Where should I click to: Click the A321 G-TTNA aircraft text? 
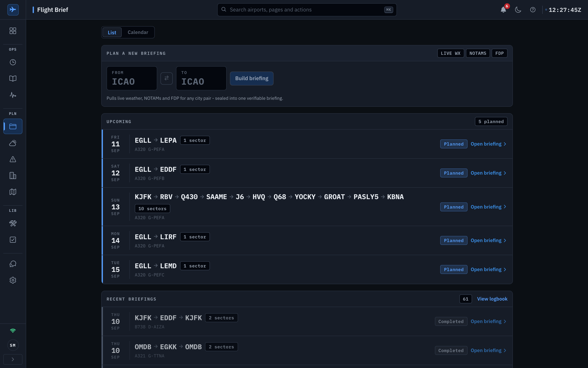coord(149,356)
